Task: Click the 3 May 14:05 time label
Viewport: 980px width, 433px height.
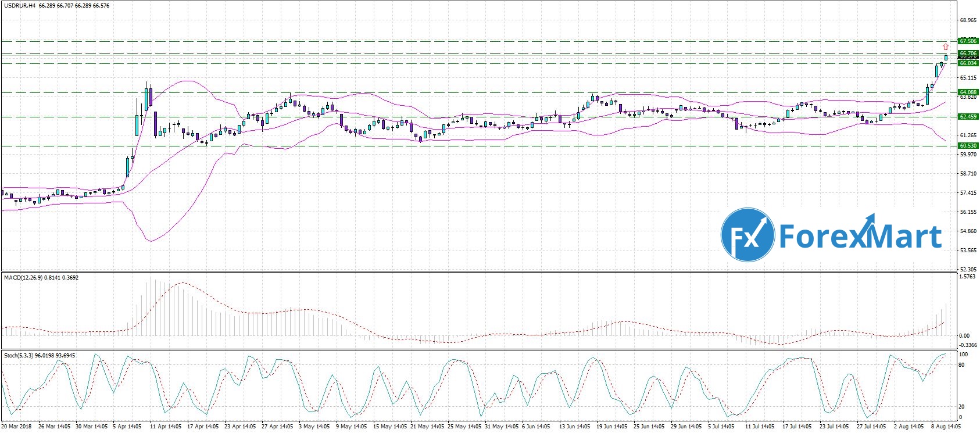Action: tap(313, 427)
